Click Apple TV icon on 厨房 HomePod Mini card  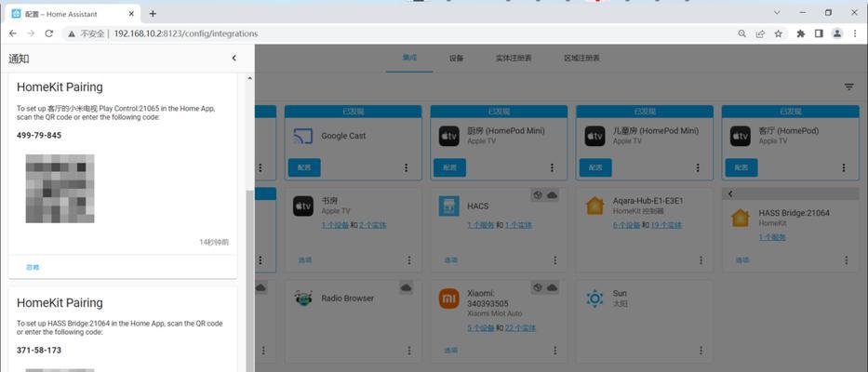pos(449,136)
